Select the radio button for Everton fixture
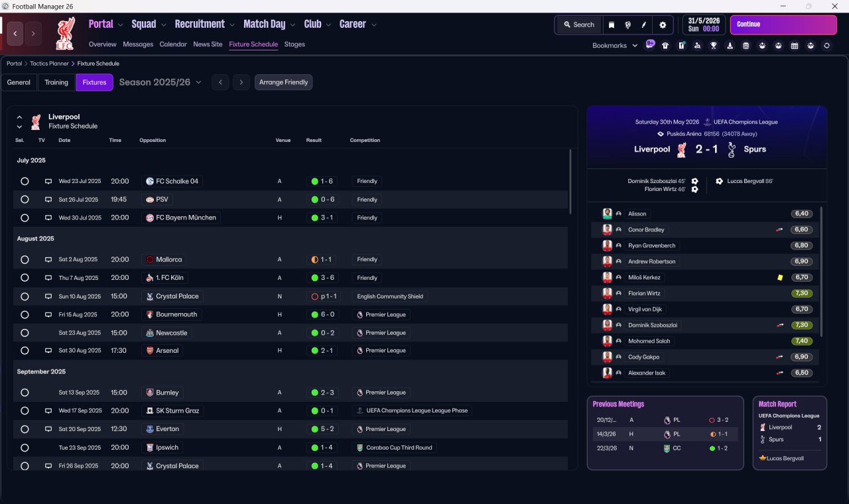 25,429
